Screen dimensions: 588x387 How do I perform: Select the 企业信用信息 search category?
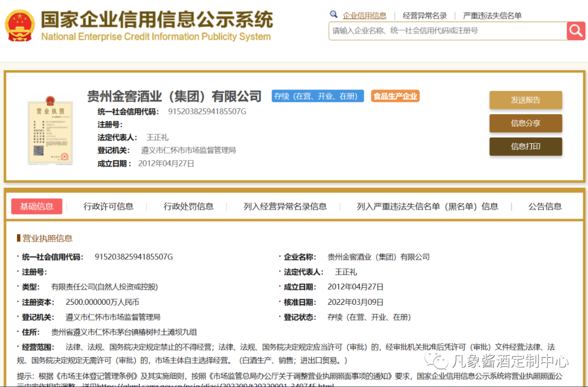coord(364,15)
